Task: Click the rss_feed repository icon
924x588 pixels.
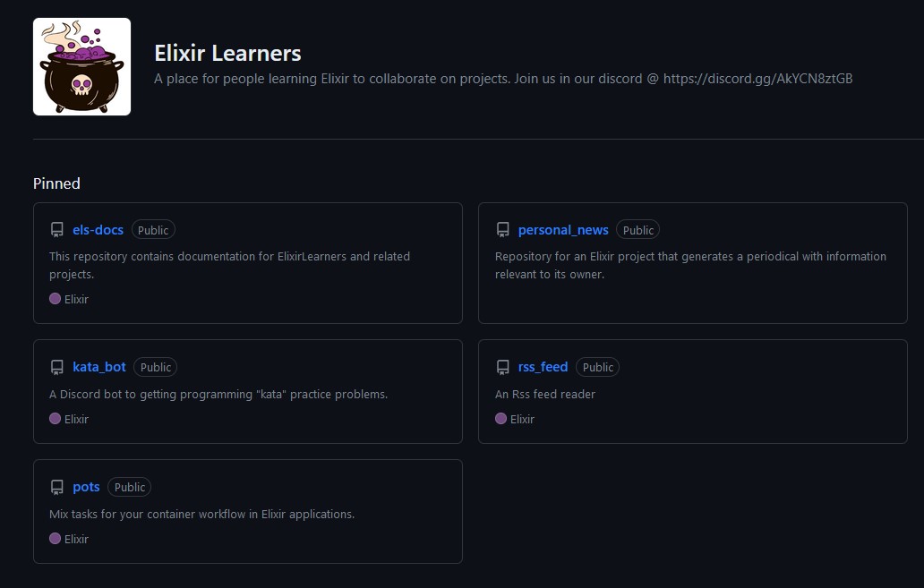Action: click(502, 367)
